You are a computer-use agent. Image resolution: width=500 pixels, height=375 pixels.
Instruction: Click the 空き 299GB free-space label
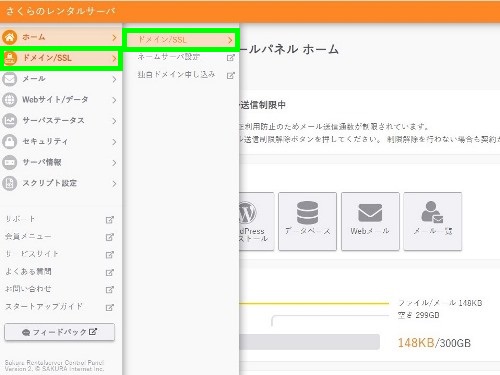point(419,315)
